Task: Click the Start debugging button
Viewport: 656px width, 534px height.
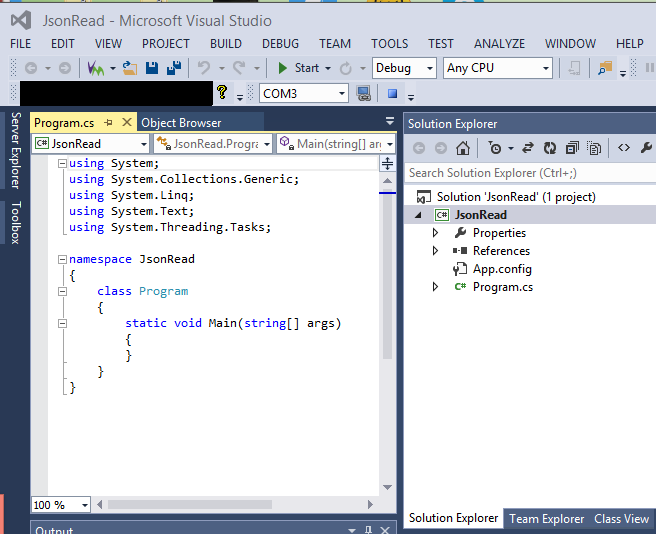Action: pos(299,68)
